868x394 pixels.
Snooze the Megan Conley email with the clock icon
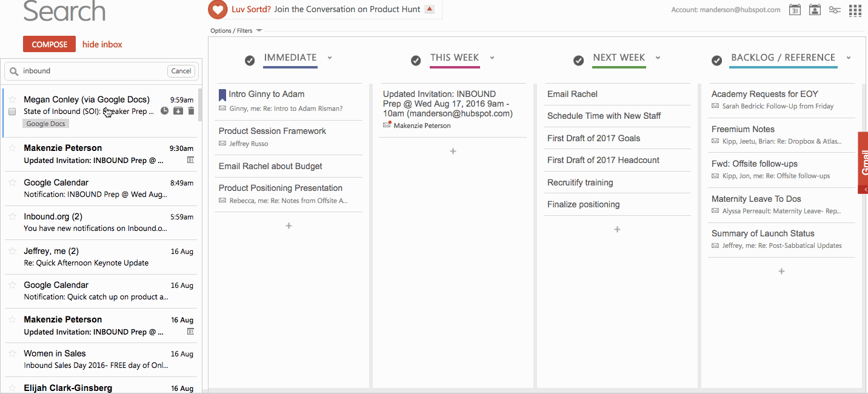[164, 110]
